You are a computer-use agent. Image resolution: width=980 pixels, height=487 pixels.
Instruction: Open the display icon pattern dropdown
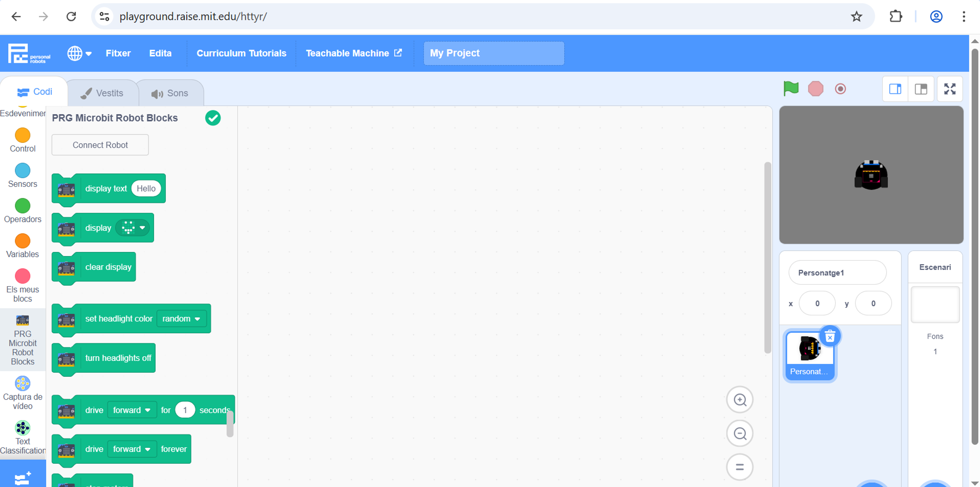pos(133,228)
